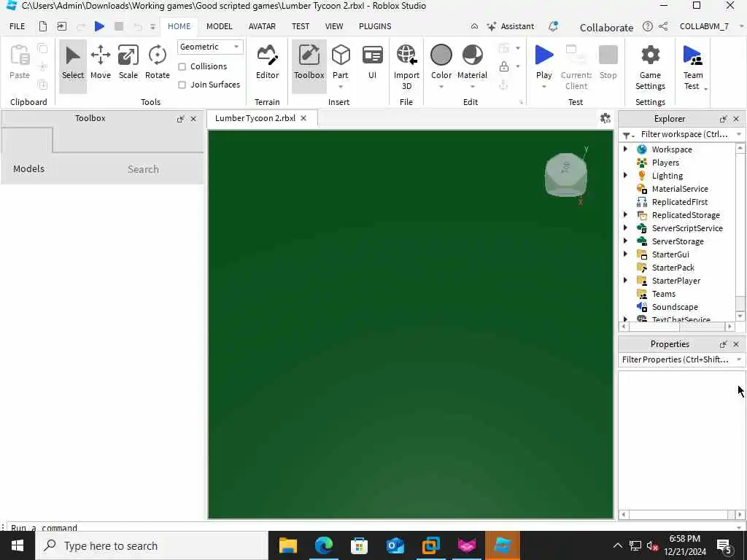Click the share icon
747x560 pixels.
pyautogui.click(x=662, y=26)
